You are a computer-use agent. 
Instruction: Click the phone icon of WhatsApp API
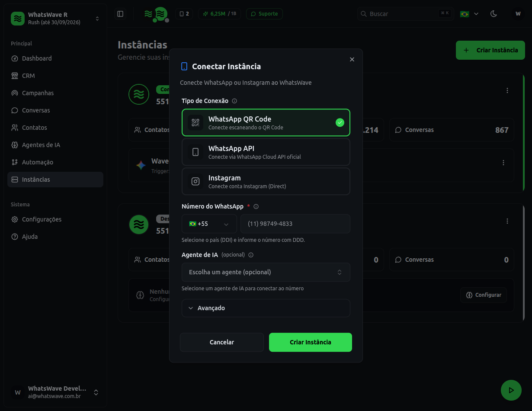195,152
